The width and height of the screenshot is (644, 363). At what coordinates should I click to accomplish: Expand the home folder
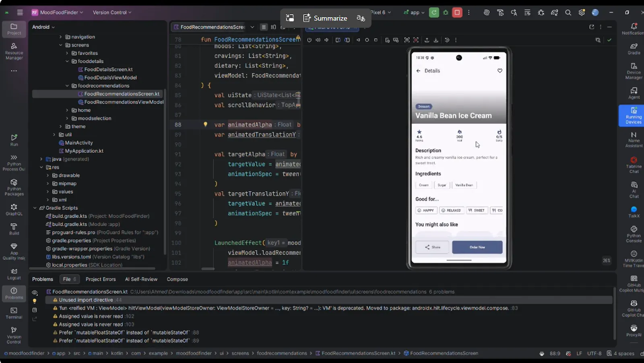[67, 110]
